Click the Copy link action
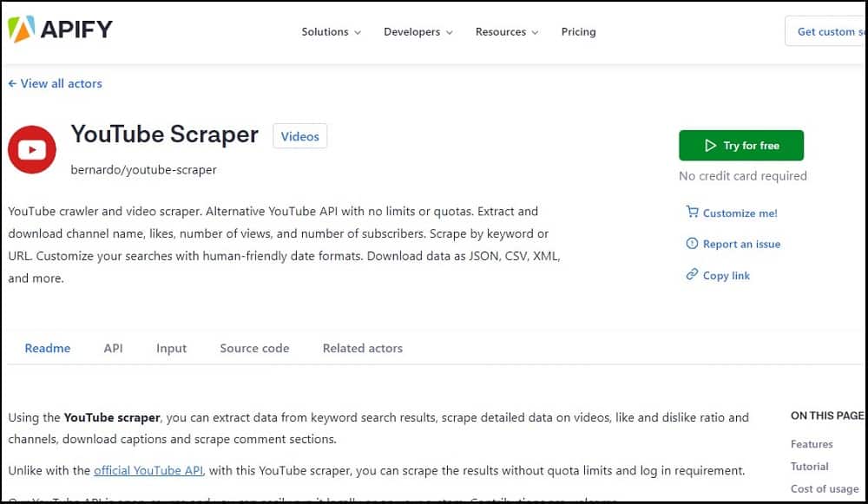The width and height of the screenshot is (868, 504). tap(727, 276)
